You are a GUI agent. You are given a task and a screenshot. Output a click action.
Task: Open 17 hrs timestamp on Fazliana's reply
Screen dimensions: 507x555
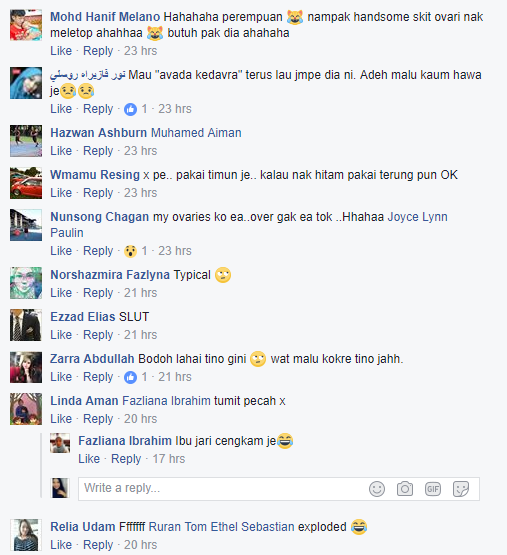[x=169, y=459]
